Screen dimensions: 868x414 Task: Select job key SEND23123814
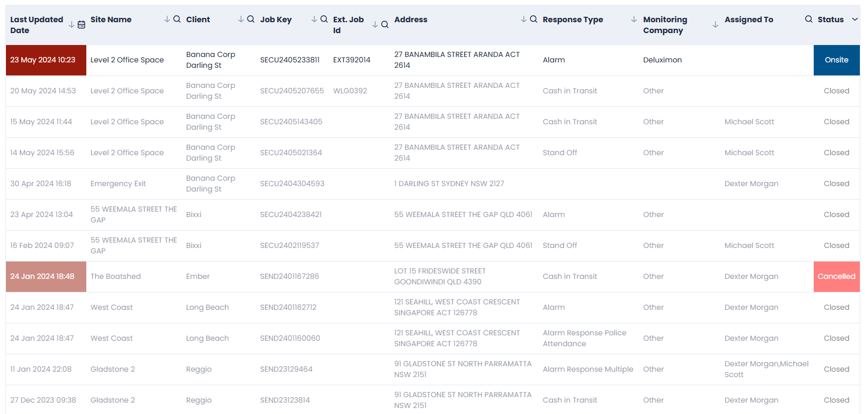pos(285,400)
